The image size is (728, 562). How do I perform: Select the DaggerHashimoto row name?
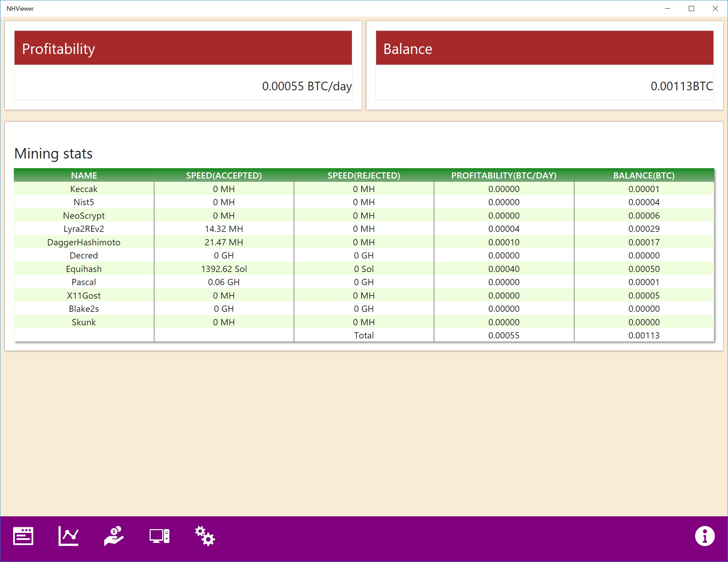(84, 242)
